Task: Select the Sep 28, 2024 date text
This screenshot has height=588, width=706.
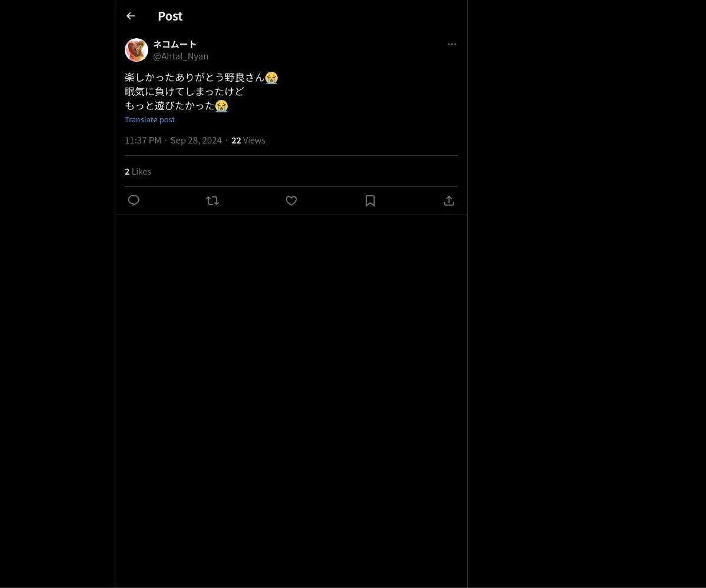Action: [x=196, y=140]
